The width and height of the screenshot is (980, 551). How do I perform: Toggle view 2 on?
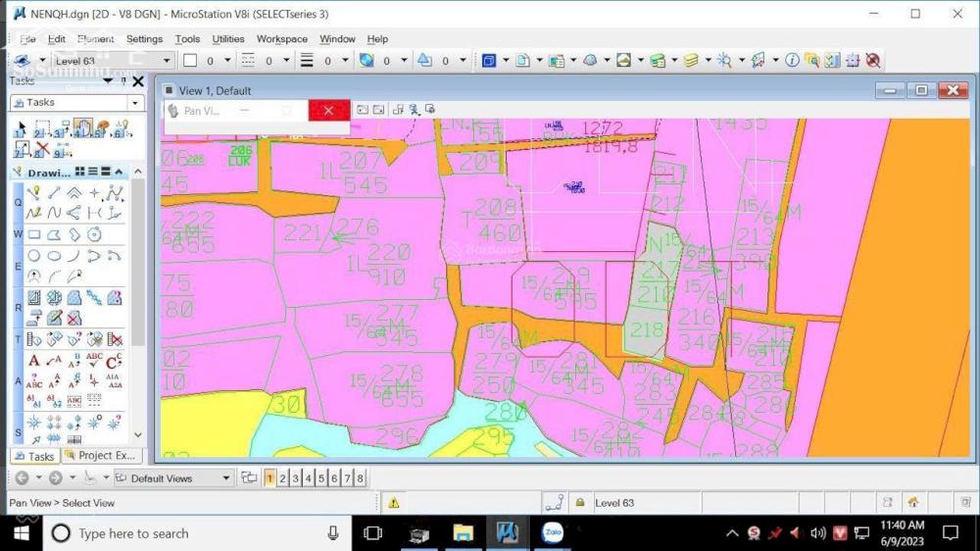coord(282,478)
